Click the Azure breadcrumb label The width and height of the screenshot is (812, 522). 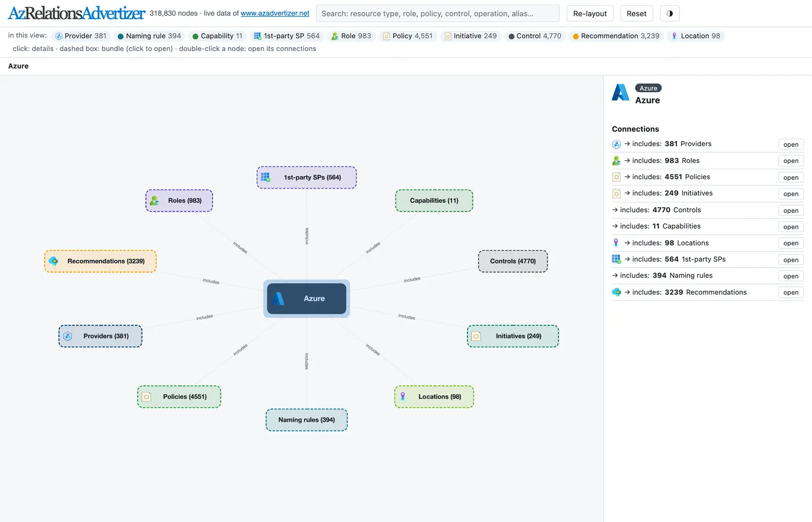pos(19,66)
